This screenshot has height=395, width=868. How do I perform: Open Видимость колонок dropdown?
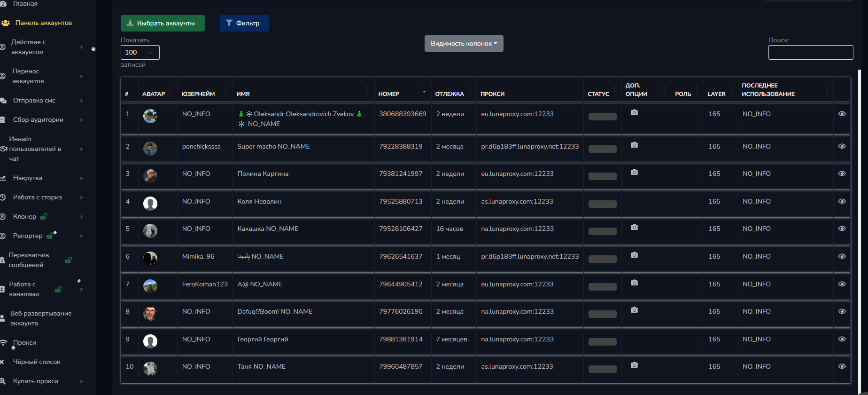464,43
